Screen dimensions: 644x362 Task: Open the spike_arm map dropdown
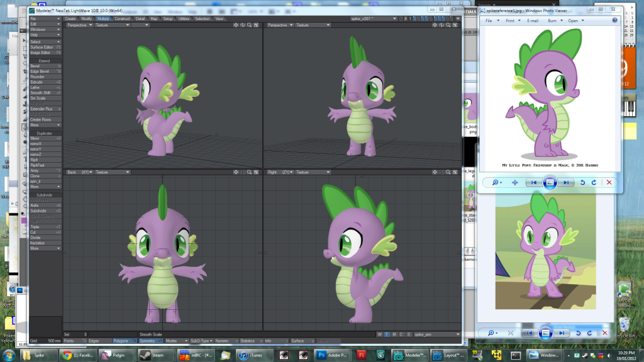pyautogui.click(x=437, y=334)
